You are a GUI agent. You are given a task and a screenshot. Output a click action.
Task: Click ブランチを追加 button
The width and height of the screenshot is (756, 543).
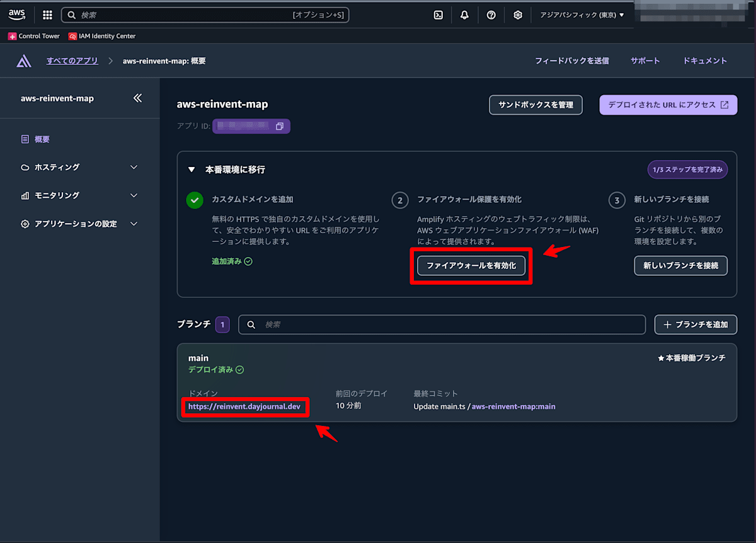tap(696, 324)
